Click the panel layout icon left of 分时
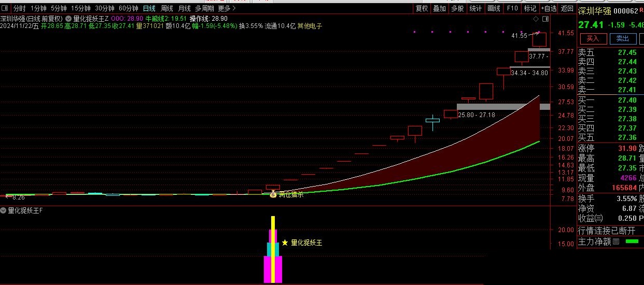Screen dimensions: 644x285 (5, 8)
